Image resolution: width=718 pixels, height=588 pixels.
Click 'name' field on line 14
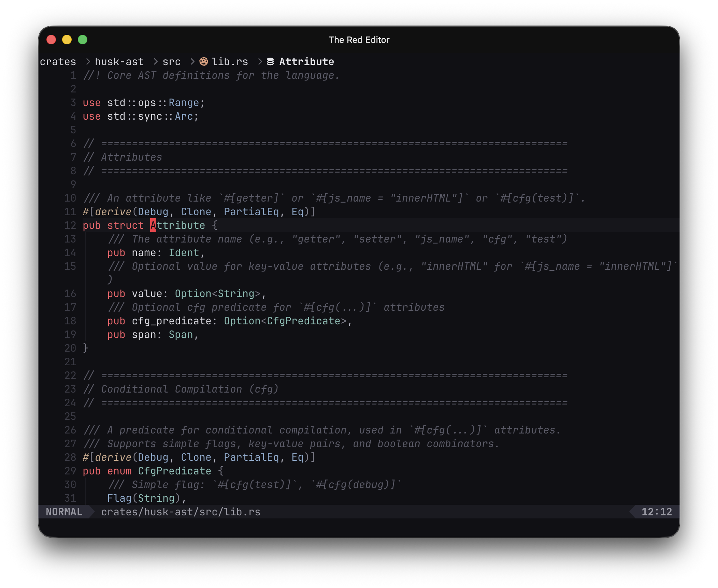point(144,253)
